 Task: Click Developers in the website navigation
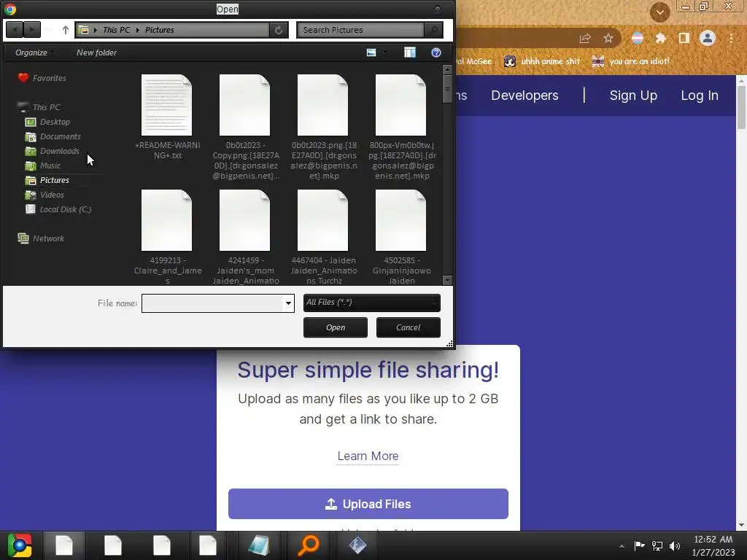[525, 96]
